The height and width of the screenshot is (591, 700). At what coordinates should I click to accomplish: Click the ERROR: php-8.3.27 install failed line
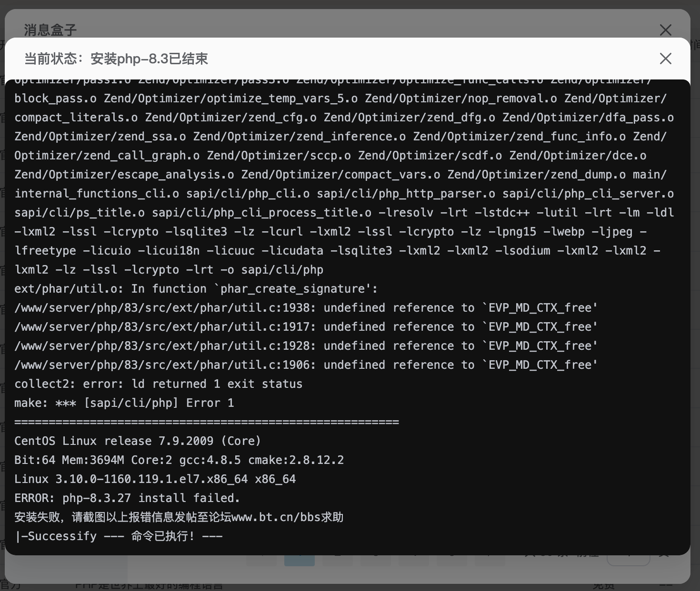point(127,498)
